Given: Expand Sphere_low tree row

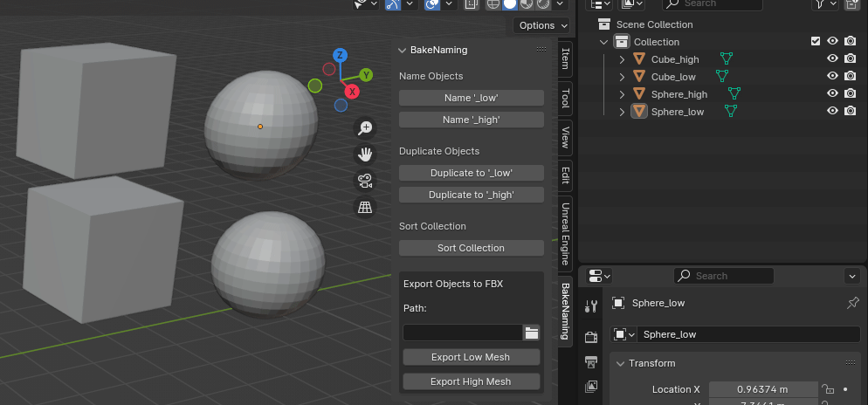Looking at the screenshot, I should 622,112.
